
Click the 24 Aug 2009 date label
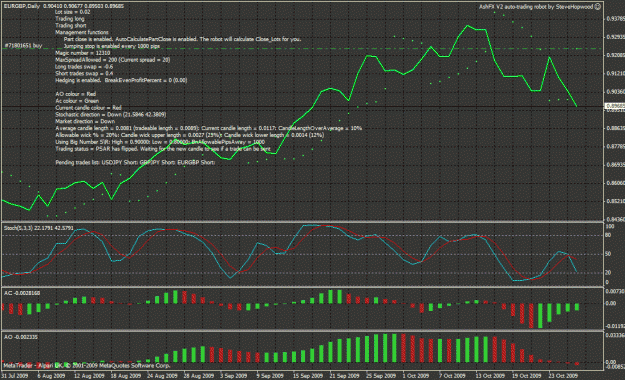162,376
